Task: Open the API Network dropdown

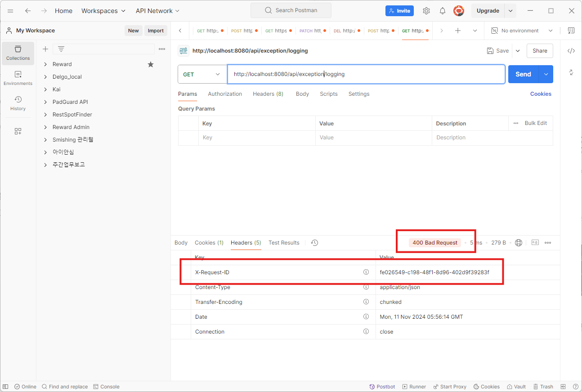Action: pyautogui.click(x=157, y=11)
